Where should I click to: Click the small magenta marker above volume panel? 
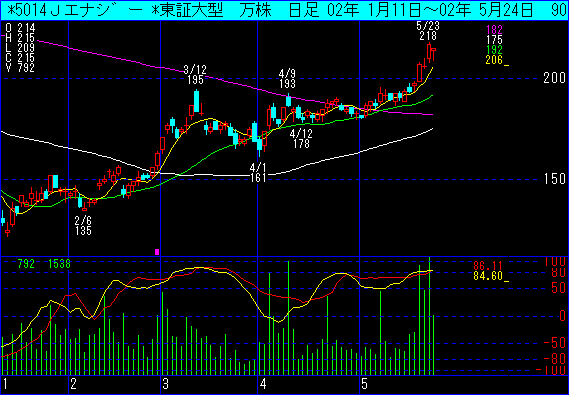157,252
